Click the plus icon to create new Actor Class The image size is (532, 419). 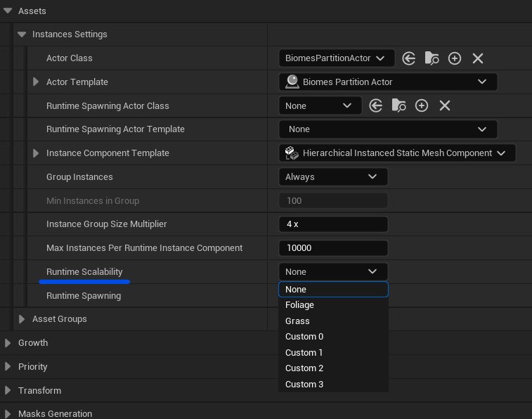(x=455, y=58)
